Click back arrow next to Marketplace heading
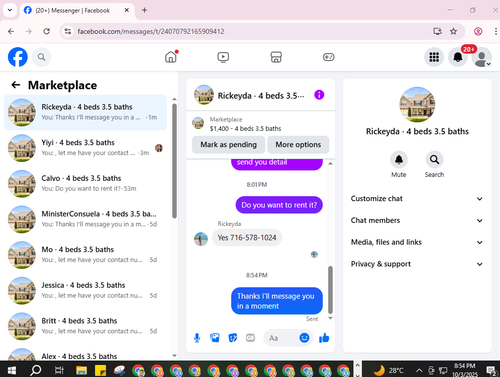 16,85
